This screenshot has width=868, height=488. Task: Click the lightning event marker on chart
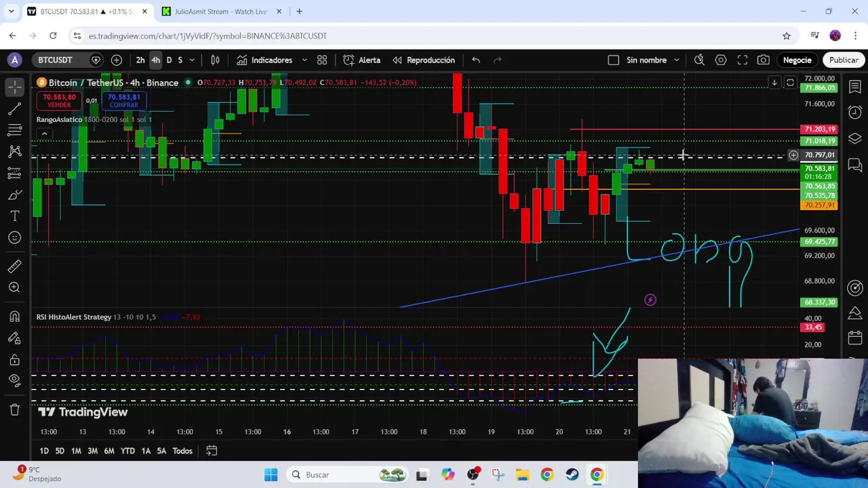650,300
